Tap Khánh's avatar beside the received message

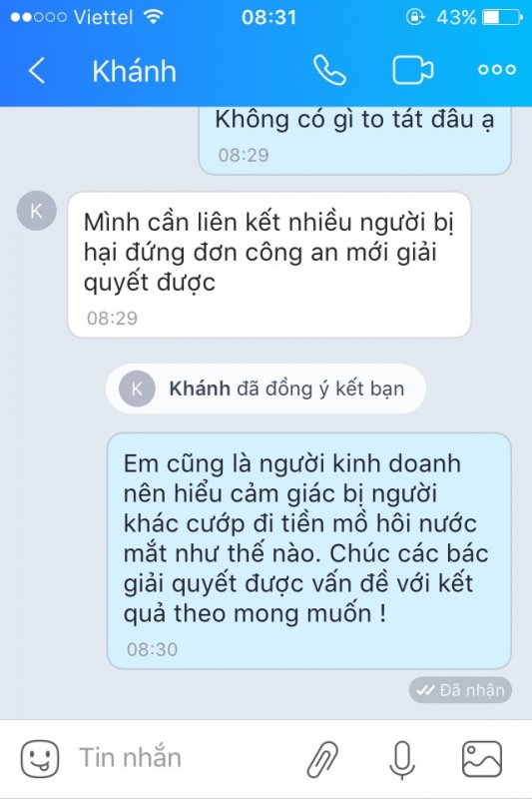click(36, 211)
